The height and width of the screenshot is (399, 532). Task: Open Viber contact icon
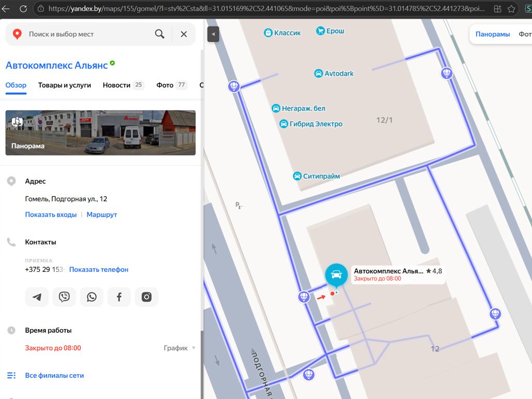point(64,297)
